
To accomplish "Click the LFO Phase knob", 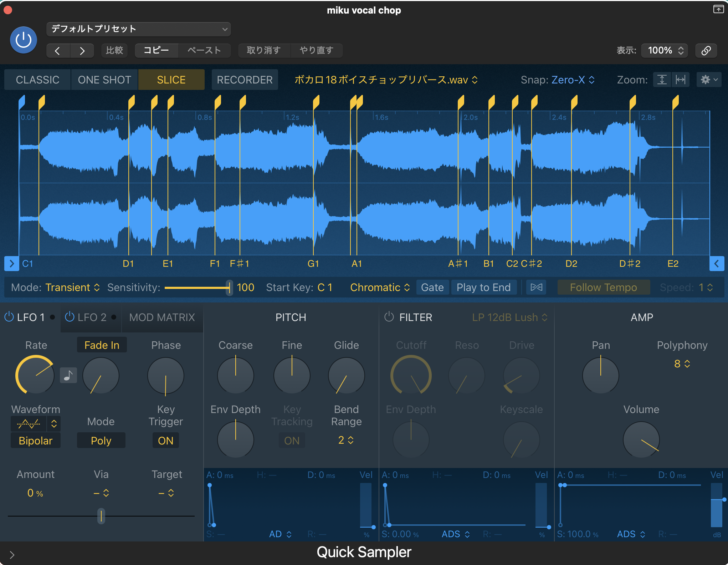I will (166, 376).
